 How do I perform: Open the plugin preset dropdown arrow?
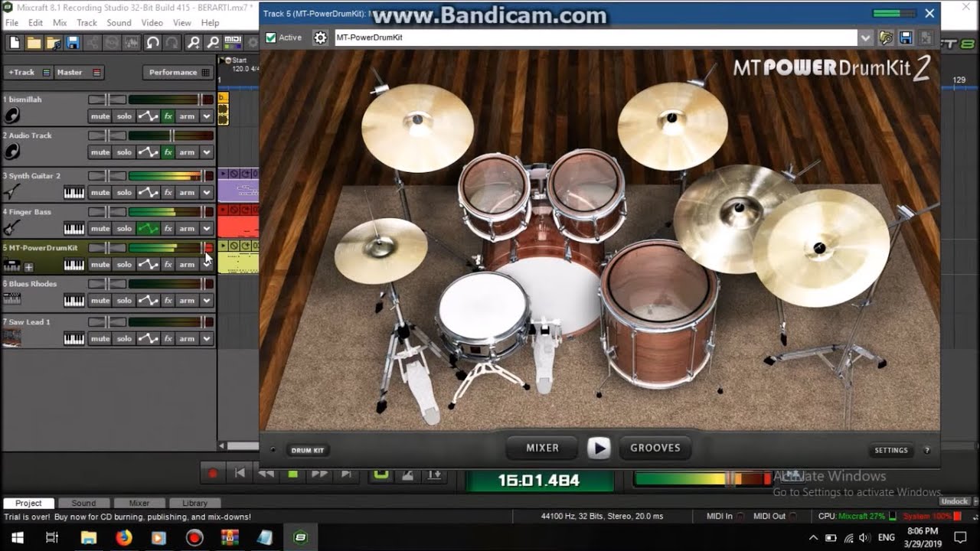(865, 37)
